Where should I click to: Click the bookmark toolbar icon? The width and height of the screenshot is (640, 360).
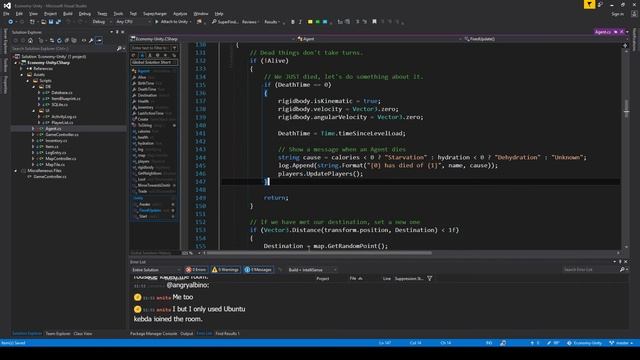click(374, 22)
